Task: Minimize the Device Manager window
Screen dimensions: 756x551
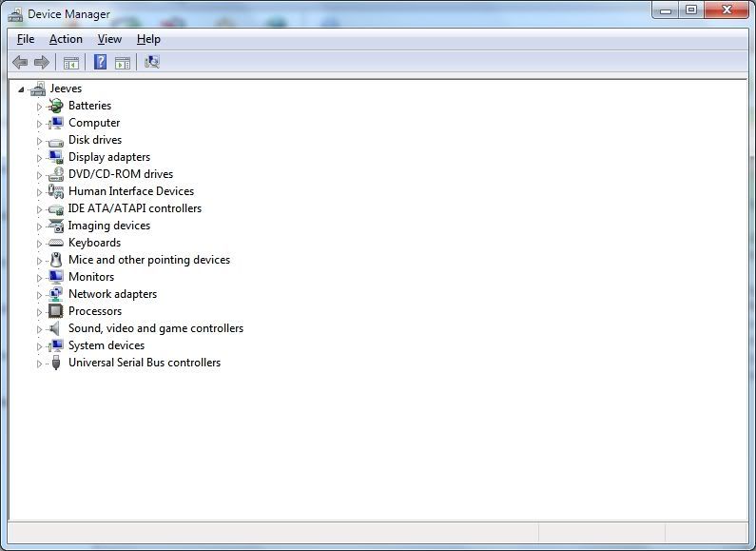Action: [666, 10]
